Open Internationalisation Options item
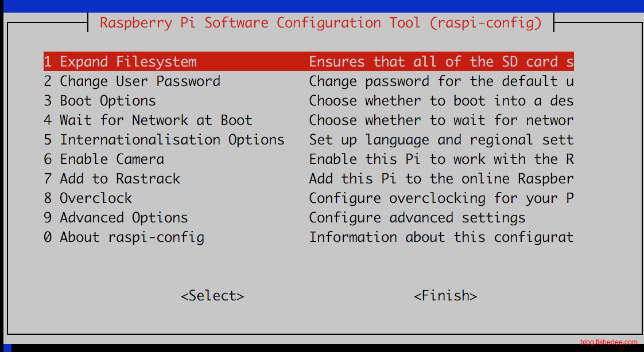Image resolution: width=644 pixels, height=352 pixels. 164,140
